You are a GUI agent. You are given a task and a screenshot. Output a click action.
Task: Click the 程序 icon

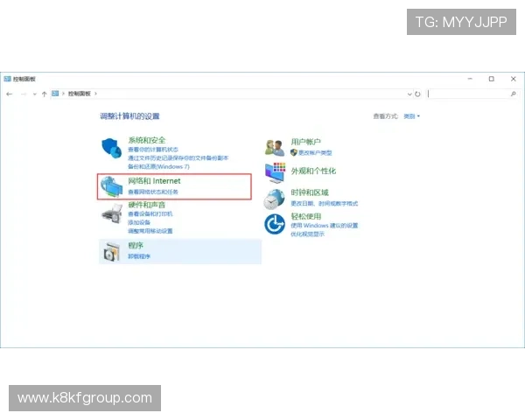tap(112, 252)
